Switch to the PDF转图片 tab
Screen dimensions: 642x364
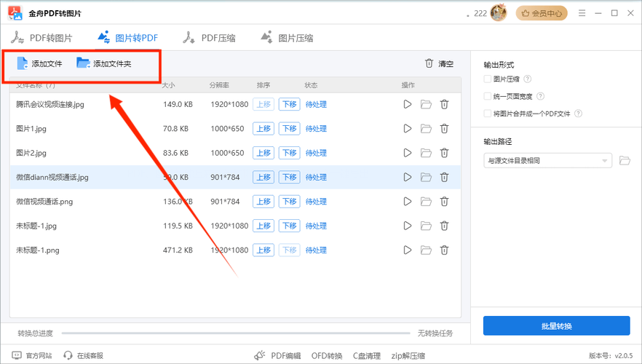pyautogui.click(x=42, y=38)
